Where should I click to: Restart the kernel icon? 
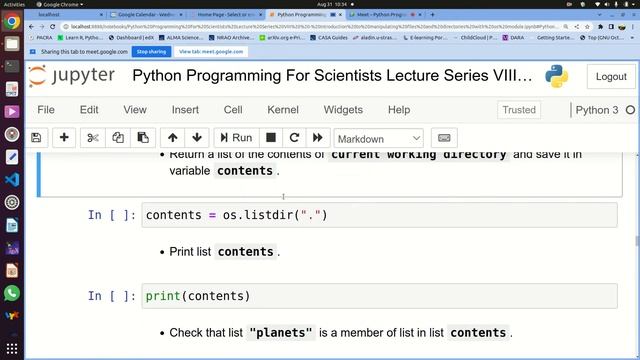(294, 138)
